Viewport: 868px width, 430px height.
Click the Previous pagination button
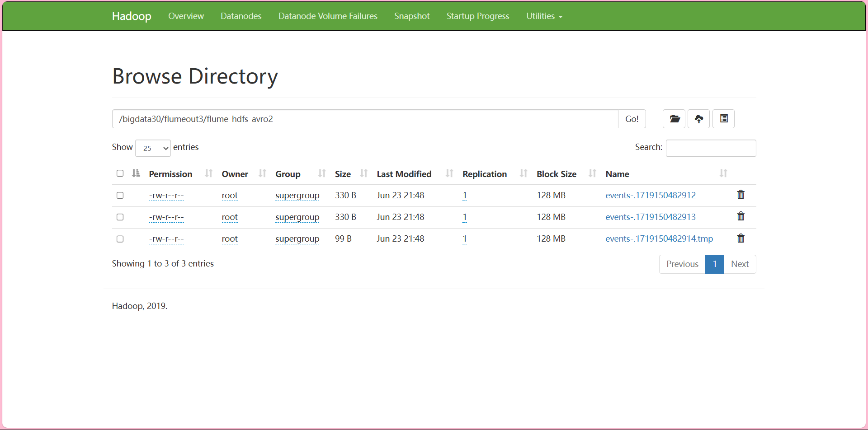(682, 264)
